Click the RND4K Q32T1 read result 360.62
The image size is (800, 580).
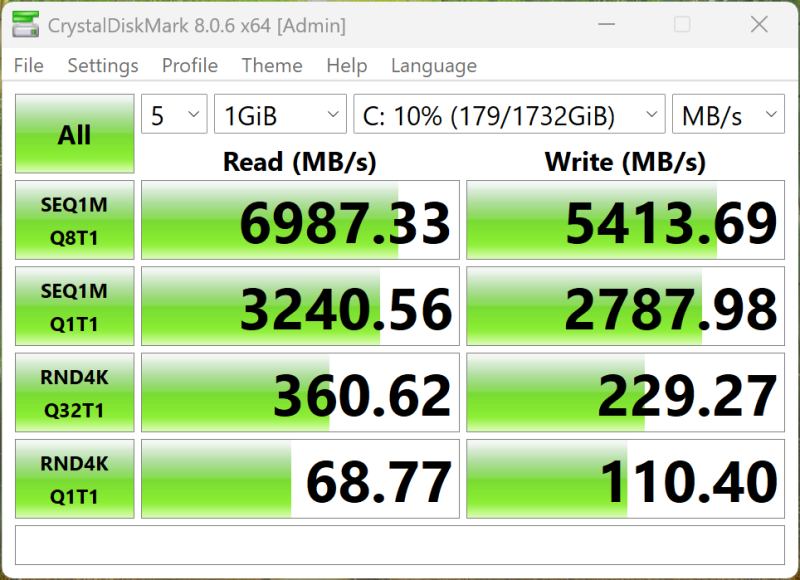click(x=301, y=392)
